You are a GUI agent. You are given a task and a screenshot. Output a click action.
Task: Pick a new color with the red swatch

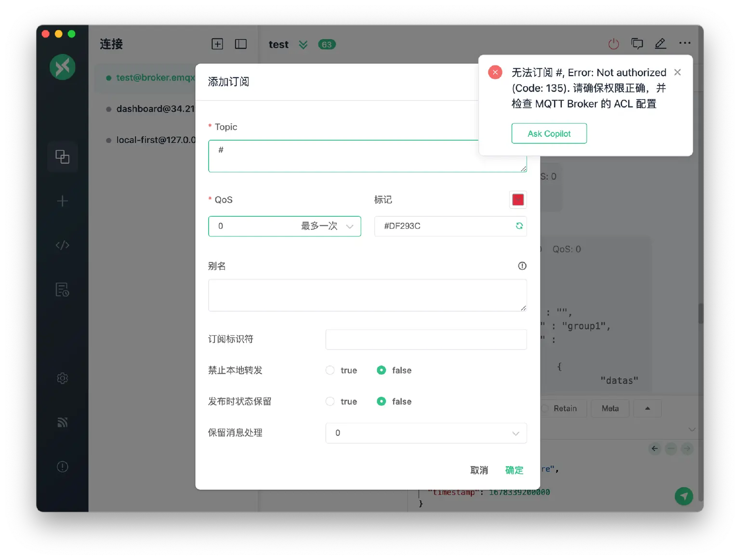click(x=517, y=199)
